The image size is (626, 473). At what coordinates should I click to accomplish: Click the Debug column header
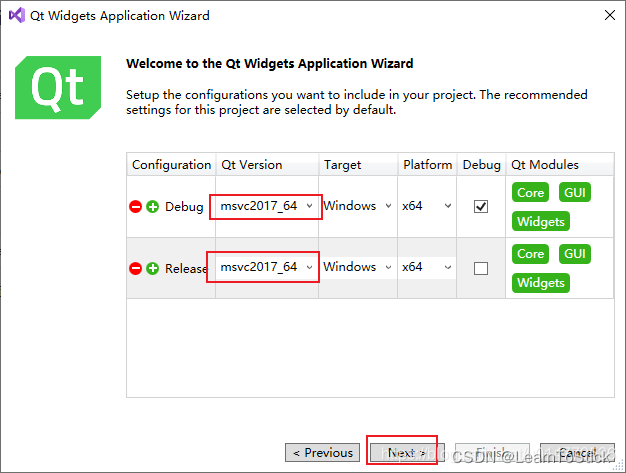(x=481, y=164)
